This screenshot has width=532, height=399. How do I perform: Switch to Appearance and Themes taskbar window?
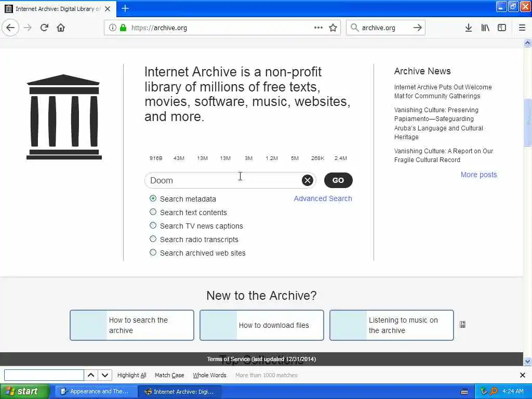[x=96, y=392]
